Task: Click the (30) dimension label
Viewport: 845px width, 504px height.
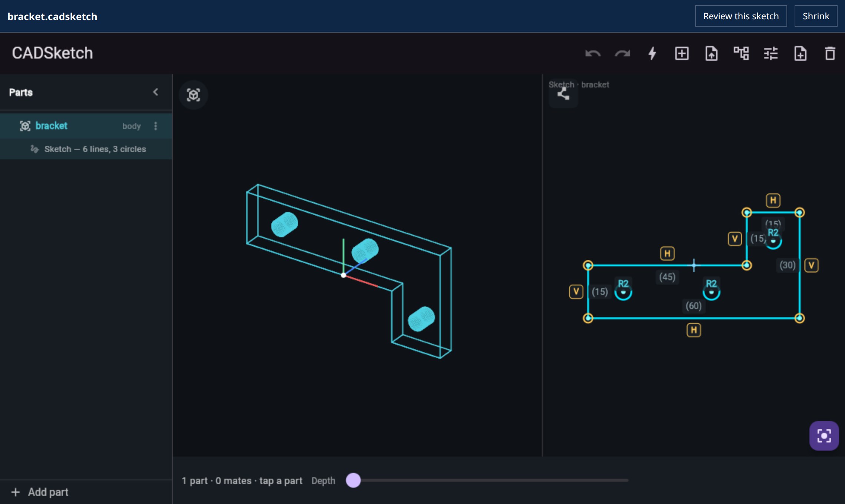Action: coord(788,265)
